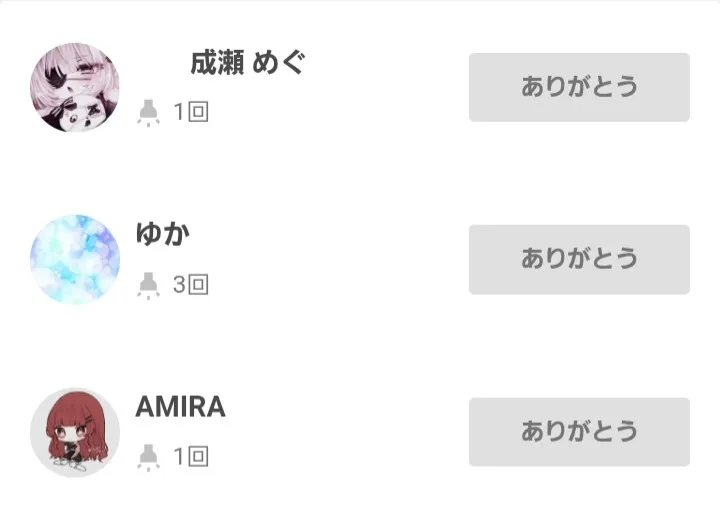This screenshot has height=515, width=720.
Task: Click the 1回 count beside 成瀬 めぐ's spotlight
Action: [190, 112]
